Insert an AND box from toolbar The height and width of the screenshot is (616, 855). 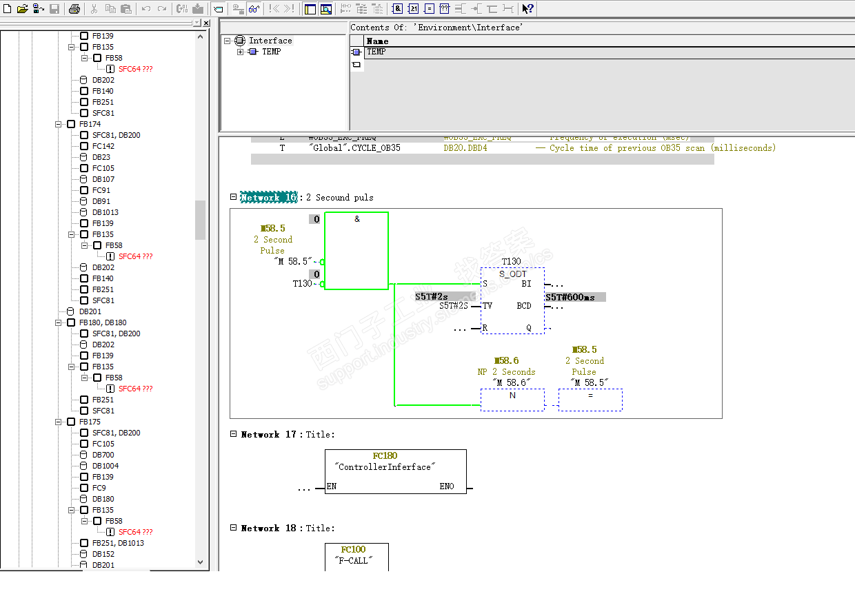click(397, 9)
